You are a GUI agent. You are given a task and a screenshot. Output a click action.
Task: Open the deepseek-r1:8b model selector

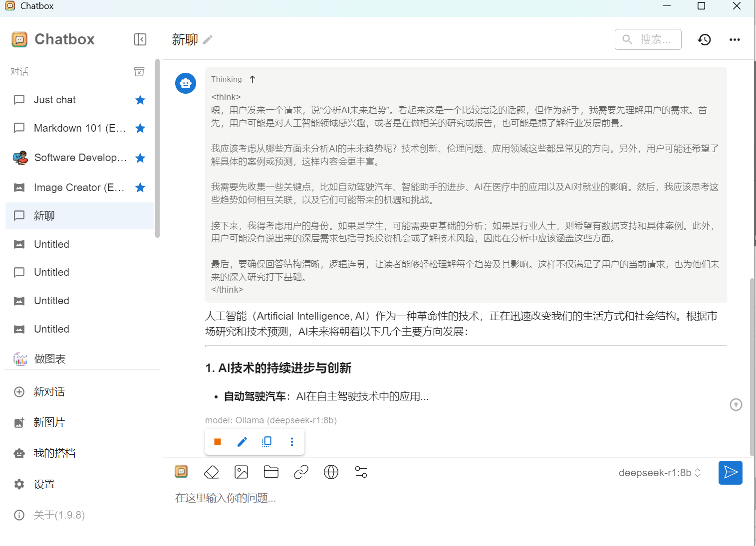tap(659, 473)
